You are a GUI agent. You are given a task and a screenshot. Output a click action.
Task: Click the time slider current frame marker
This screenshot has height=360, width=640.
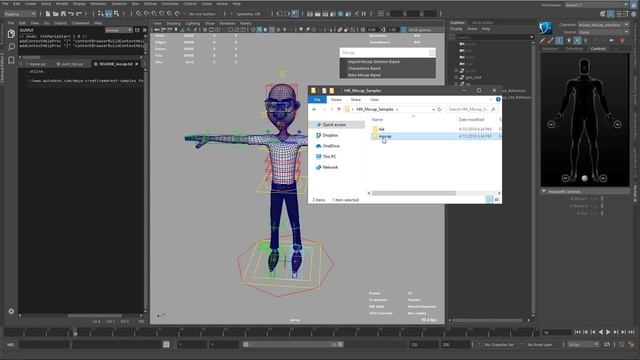(x=75, y=332)
